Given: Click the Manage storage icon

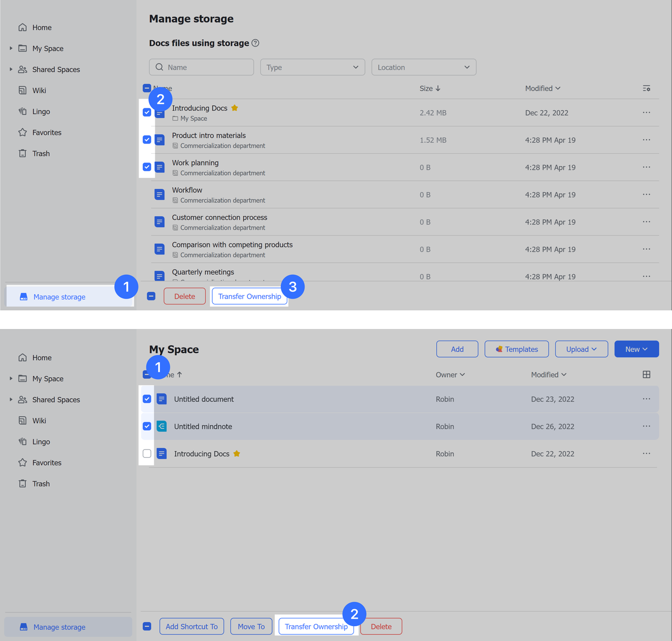Looking at the screenshot, I should [23, 296].
